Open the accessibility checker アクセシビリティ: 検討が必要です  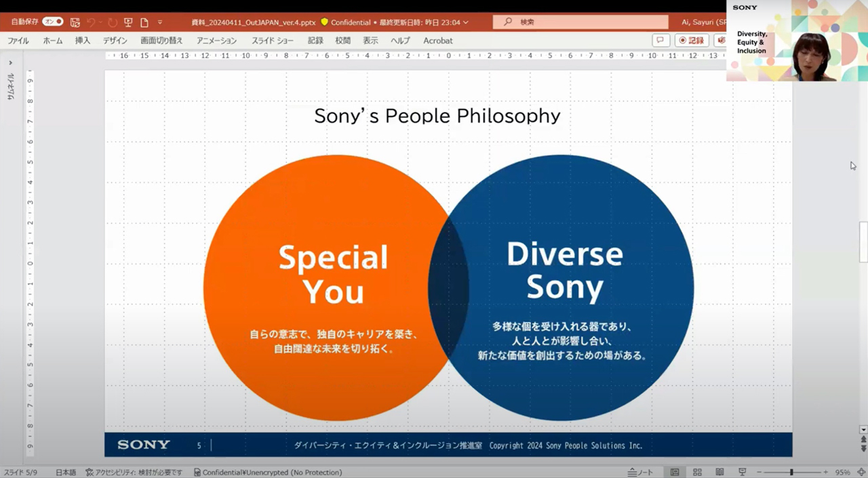tap(134, 472)
